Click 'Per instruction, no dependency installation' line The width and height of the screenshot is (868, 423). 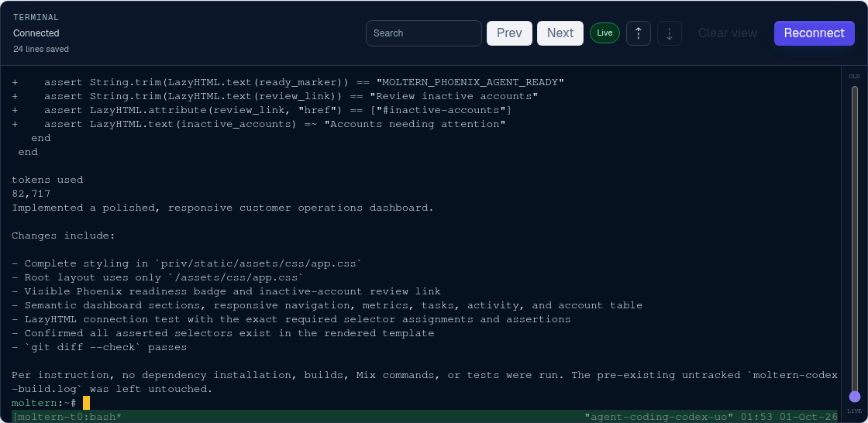pos(425,375)
